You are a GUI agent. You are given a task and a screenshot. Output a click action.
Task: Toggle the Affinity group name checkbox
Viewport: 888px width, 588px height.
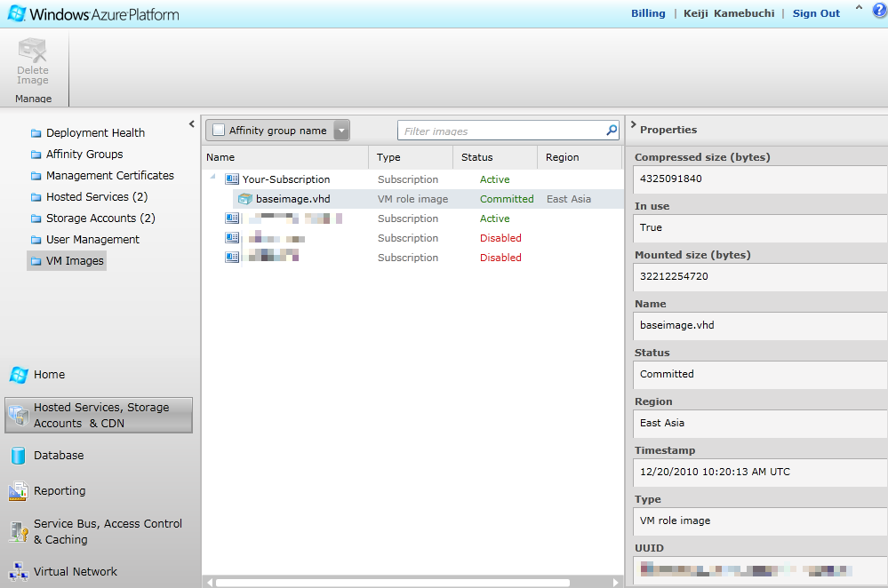[x=219, y=131]
